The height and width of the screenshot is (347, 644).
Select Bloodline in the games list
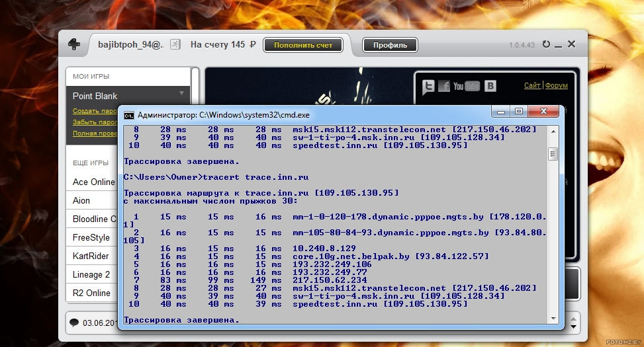coord(95,219)
